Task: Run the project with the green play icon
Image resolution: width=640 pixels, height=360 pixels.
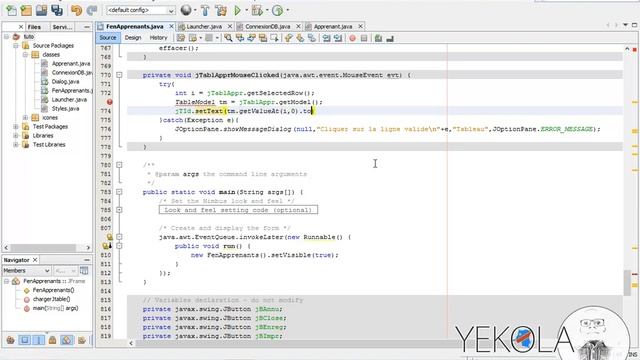Action: tap(238, 10)
